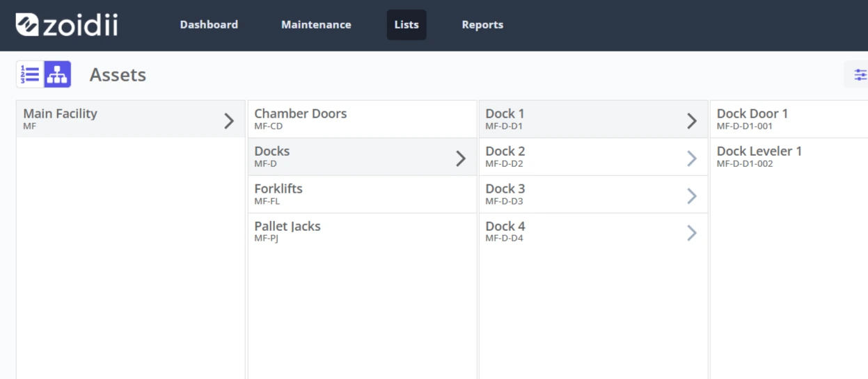Screen dimensions: 868x379
Task: Switch to hierarchy tree view
Action: coord(57,74)
